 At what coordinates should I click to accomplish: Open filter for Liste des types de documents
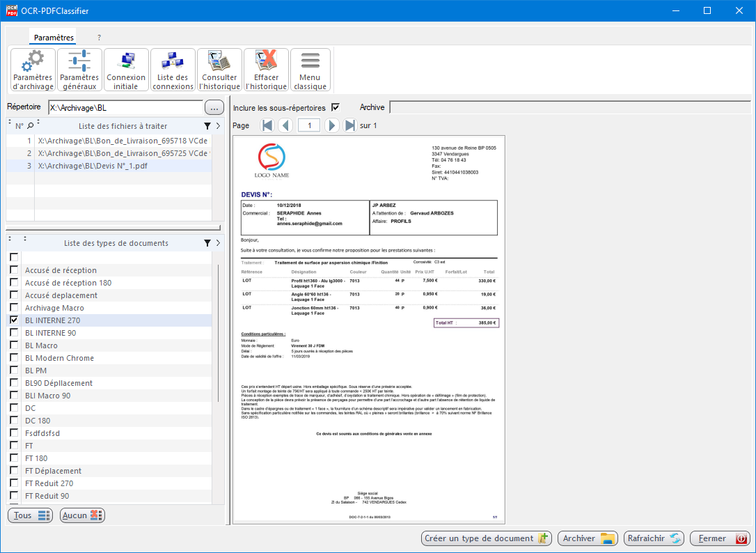coord(207,243)
